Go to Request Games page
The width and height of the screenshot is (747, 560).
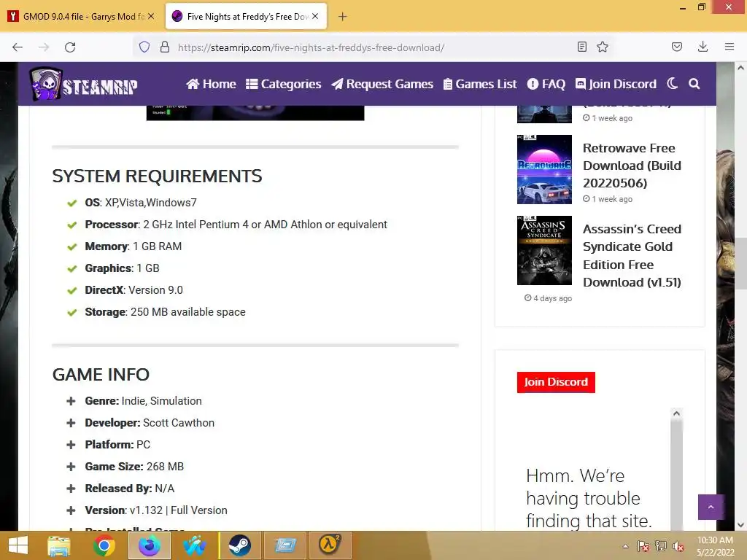click(382, 84)
